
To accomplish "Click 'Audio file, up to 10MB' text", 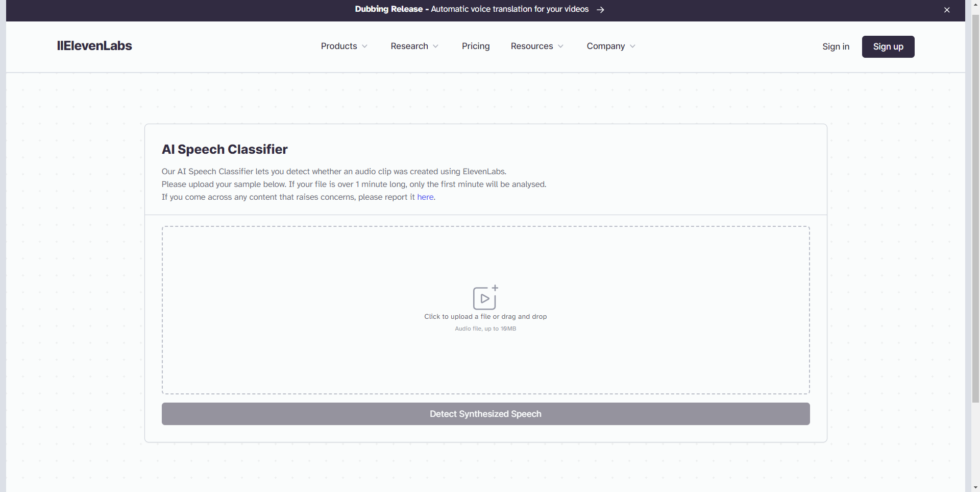I will pyautogui.click(x=485, y=329).
